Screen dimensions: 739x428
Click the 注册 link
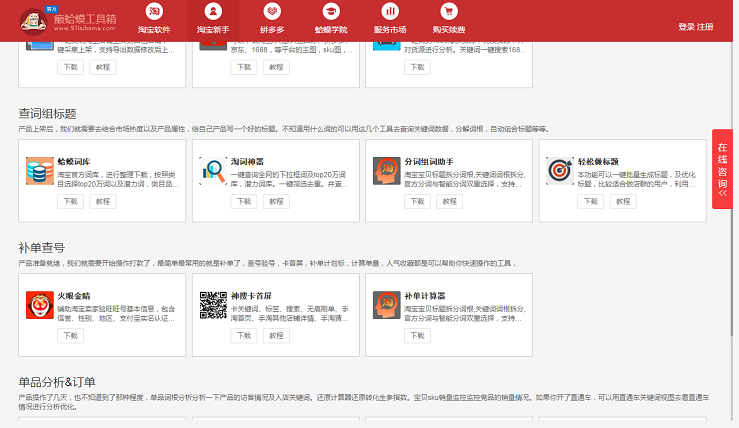(x=705, y=27)
